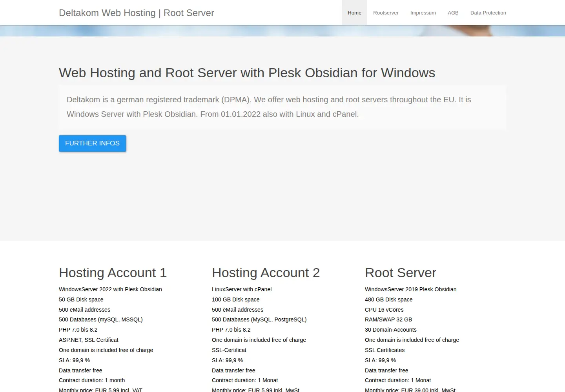565x392 pixels.
Task: Click the '480 GB Disk space' line
Action: pos(388,299)
